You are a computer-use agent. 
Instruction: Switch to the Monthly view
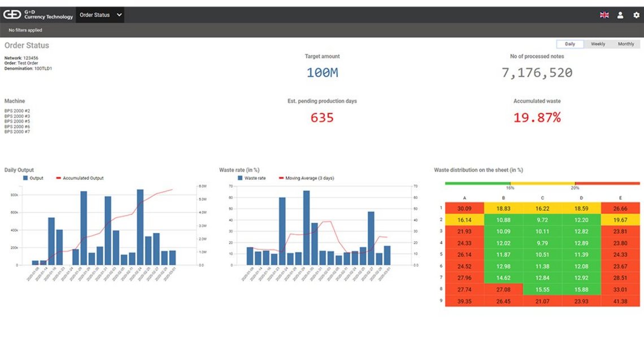click(625, 44)
